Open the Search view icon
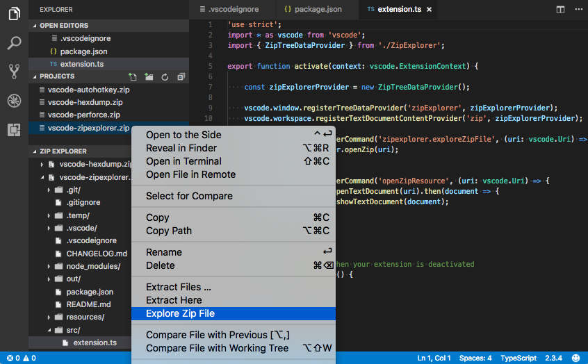Screen dimensions: 588x364 click(15, 43)
